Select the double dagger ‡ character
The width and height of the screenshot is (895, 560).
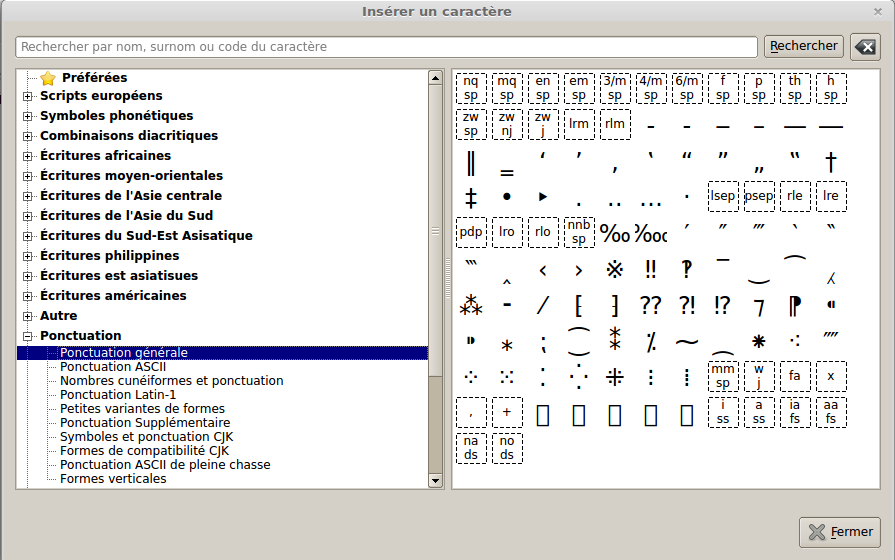pos(471,198)
